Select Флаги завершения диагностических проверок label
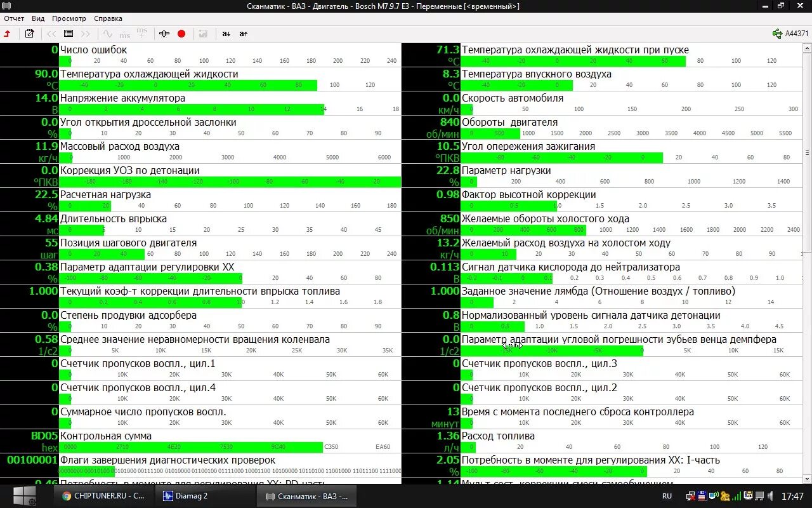812x508 pixels. (x=167, y=460)
